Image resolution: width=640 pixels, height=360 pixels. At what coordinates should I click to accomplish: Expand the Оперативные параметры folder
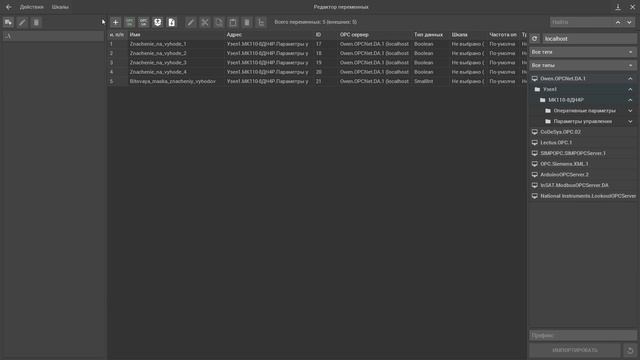point(630,111)
